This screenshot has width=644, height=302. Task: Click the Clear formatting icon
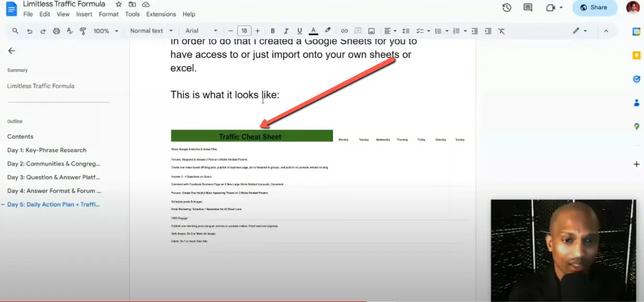[x=501, y=31]
